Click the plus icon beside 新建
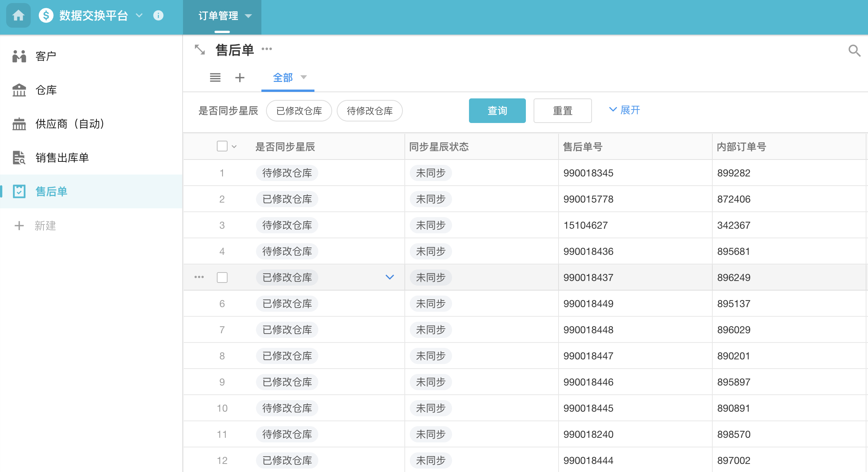Image resolution: width=868 pixels, height=472 pixels. (19, 226)
